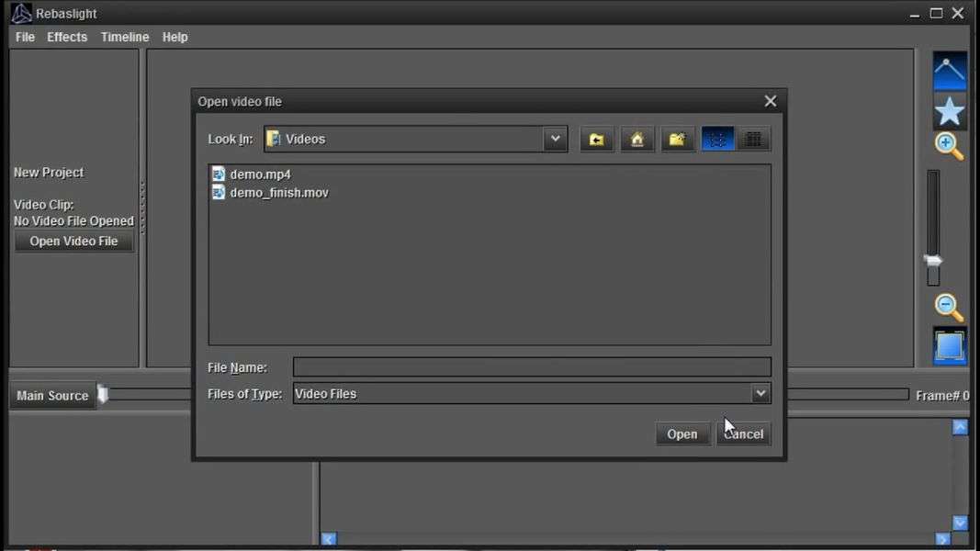Open the Help menu
This screenshot has width=980, height=551.
click(x=175, y=37)
